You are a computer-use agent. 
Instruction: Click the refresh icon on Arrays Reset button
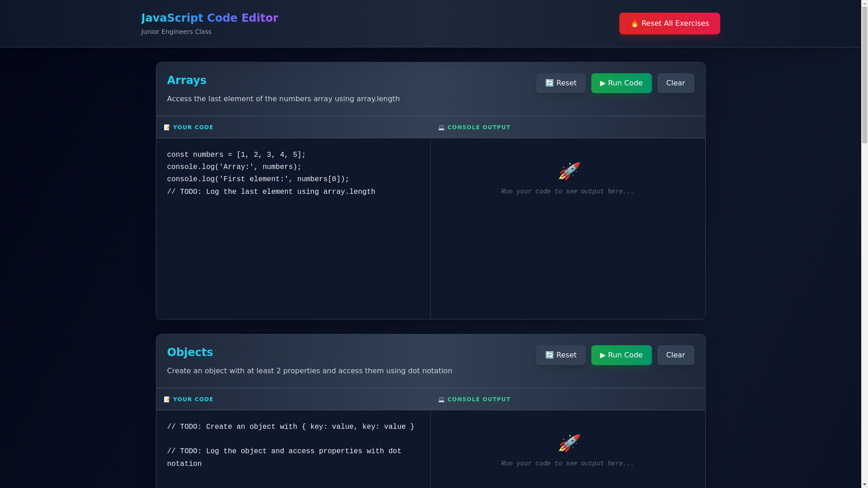(x=549, y=83)
